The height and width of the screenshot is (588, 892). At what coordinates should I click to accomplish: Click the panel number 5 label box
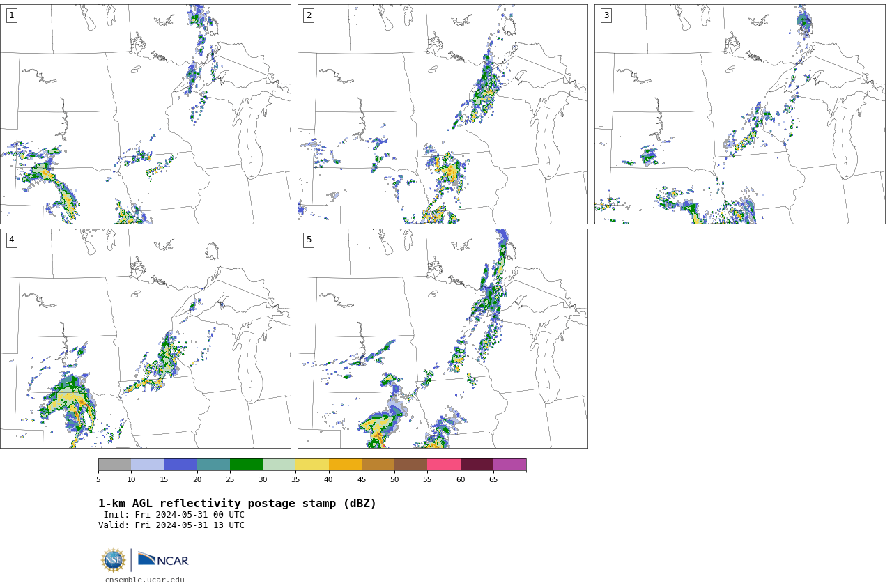[309, 240]
